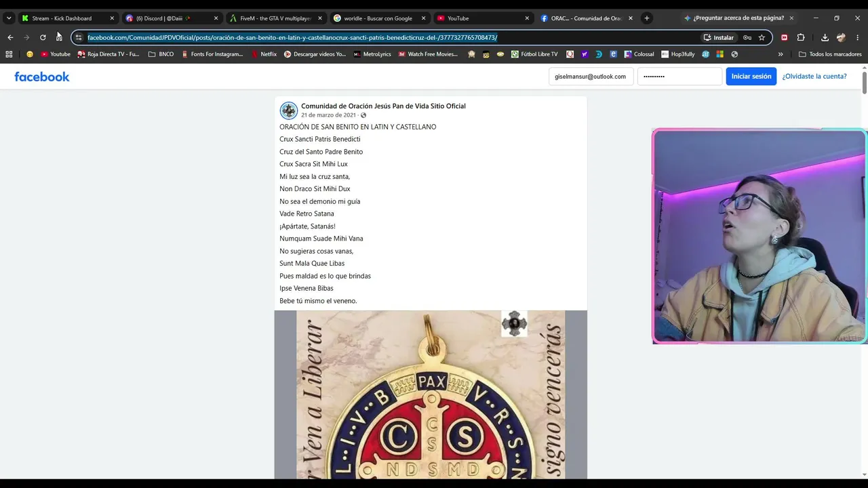Open the Descargar videos bookmark
The width and height of the screenshot is (868, 488).
pyautogui.click(x=315, y=54)
